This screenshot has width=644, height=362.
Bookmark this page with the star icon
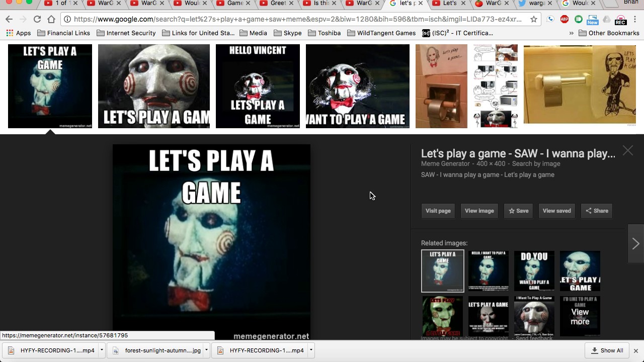pyautogui.click(x=534, y=20)
